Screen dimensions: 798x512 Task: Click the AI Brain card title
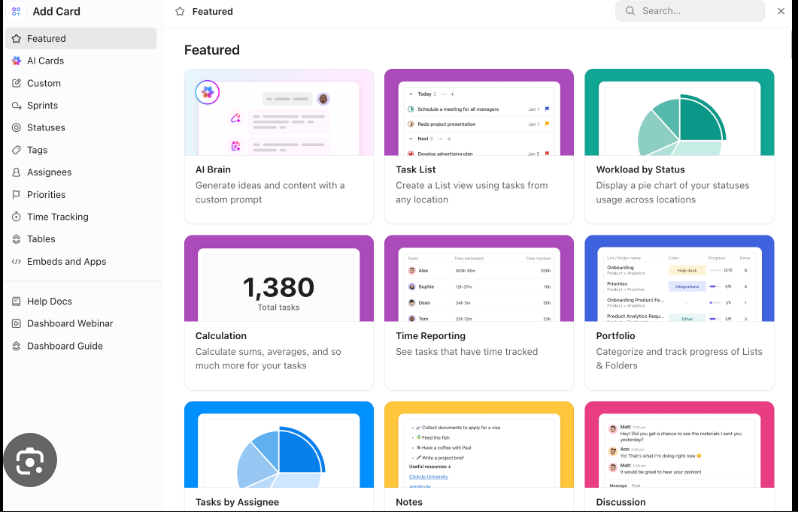coord(213,169)
